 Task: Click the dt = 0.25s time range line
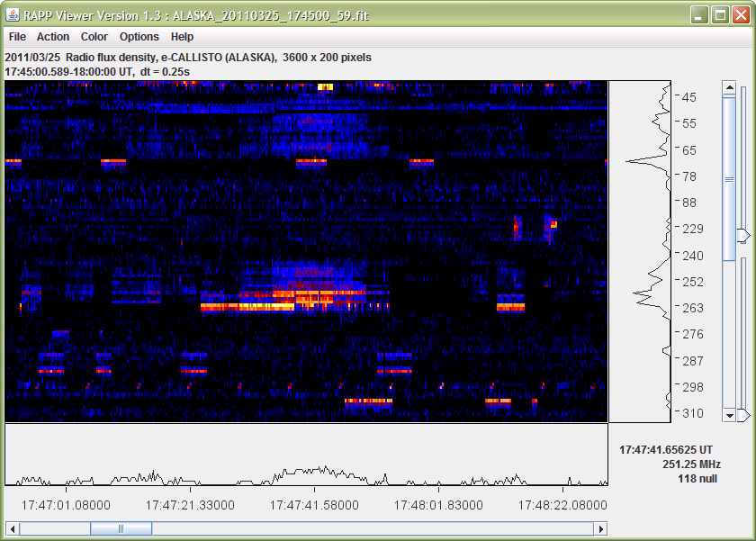point(97,72)
